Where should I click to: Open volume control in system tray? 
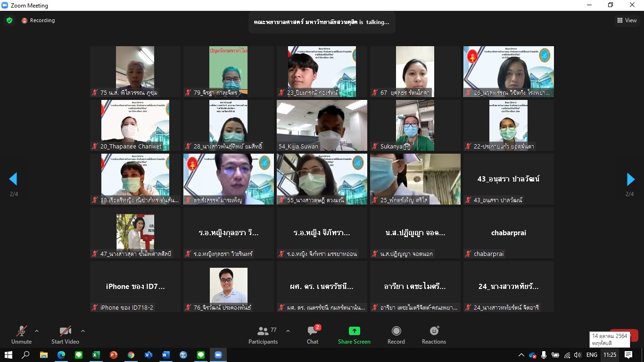coord(578,355)
